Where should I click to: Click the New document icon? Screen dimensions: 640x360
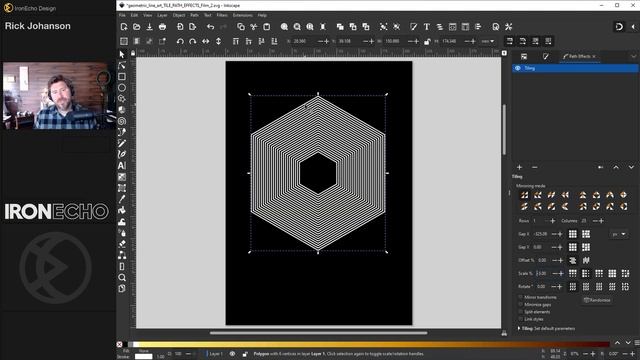[124, 27]
